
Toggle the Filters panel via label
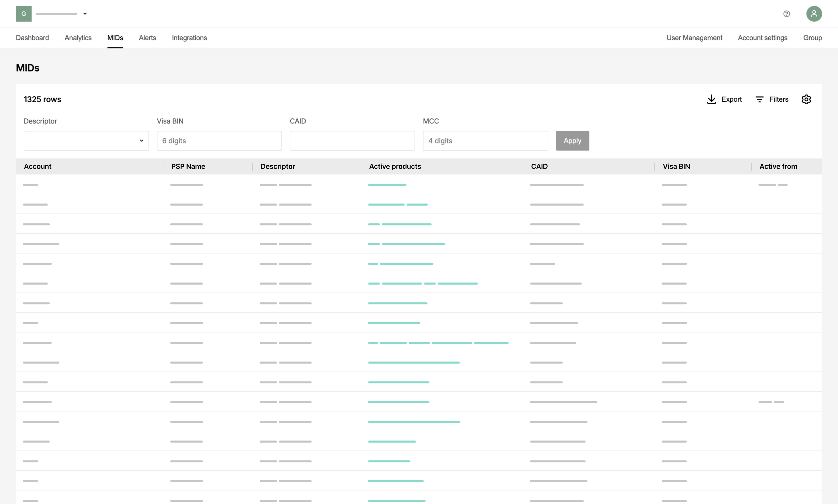point(779,99)
